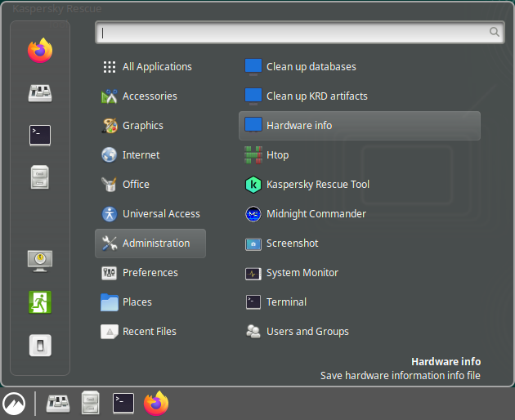This screenshot has width=515, height=420.
Task: Select the Internet category
Action: (141, 155)
